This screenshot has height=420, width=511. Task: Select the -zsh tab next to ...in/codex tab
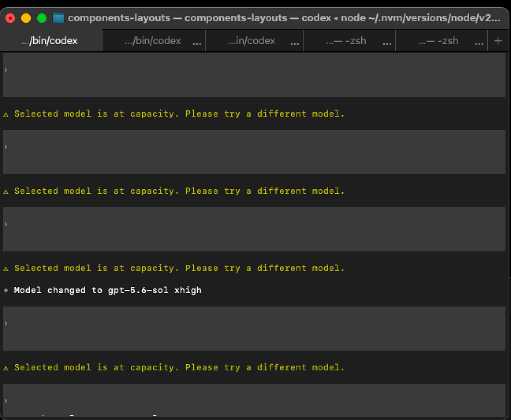349,41
